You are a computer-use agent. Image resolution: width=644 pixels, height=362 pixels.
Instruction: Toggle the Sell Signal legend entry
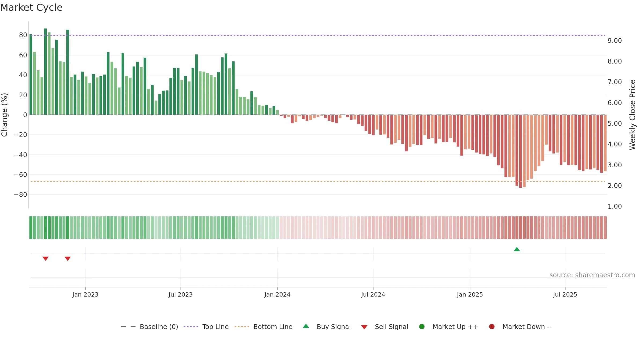pyautogui.click(x=385, y=327)
